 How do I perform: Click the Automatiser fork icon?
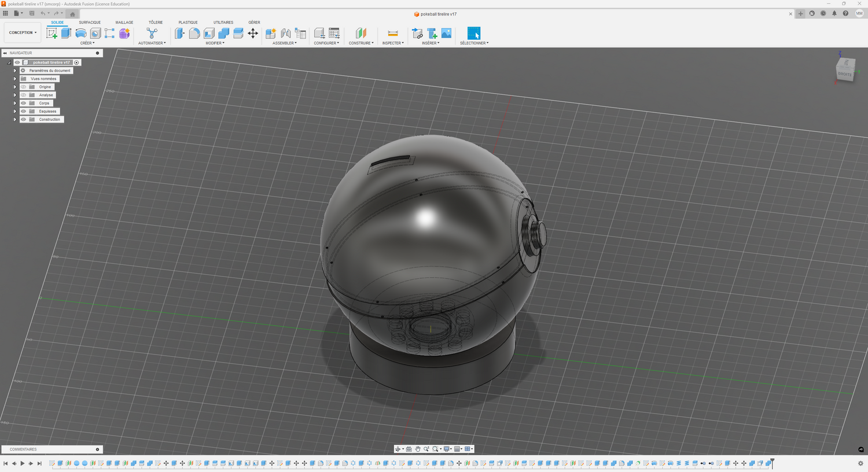click(152, 34)
